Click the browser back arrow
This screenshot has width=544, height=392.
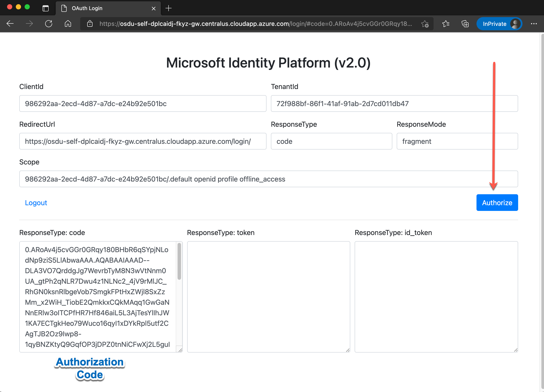pyautogui.click(x=10, y=23)
